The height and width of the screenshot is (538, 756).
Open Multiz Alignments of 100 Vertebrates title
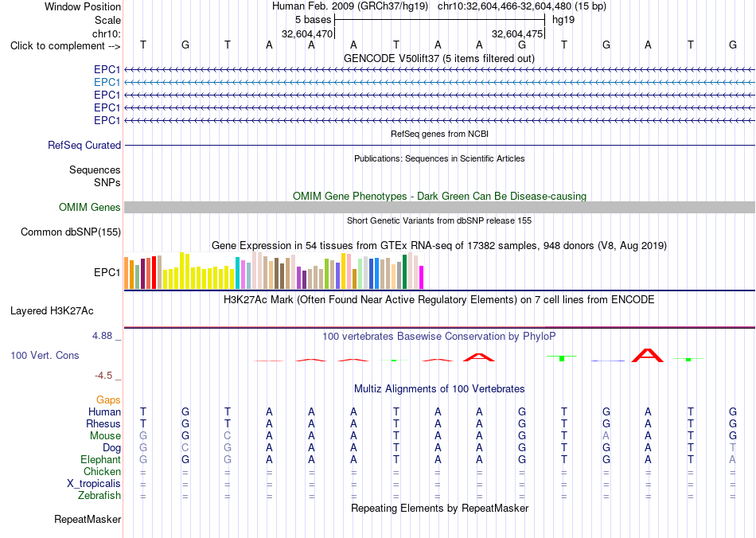[x=439, y=389]
